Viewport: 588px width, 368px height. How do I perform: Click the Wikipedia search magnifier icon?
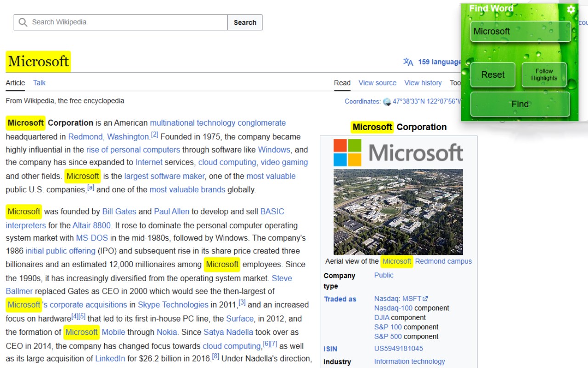(x=23, y=22)
